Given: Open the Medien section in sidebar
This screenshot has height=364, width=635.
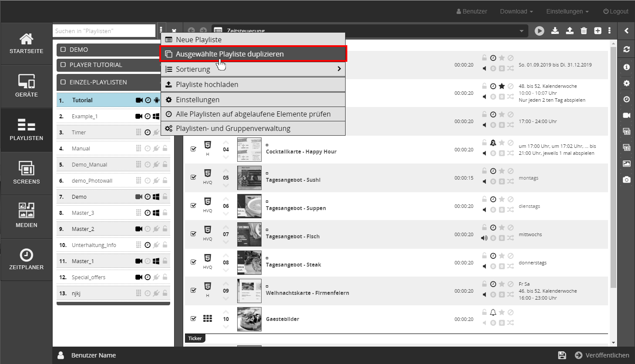Looking at the screenshot, I should tap(27, 216).
